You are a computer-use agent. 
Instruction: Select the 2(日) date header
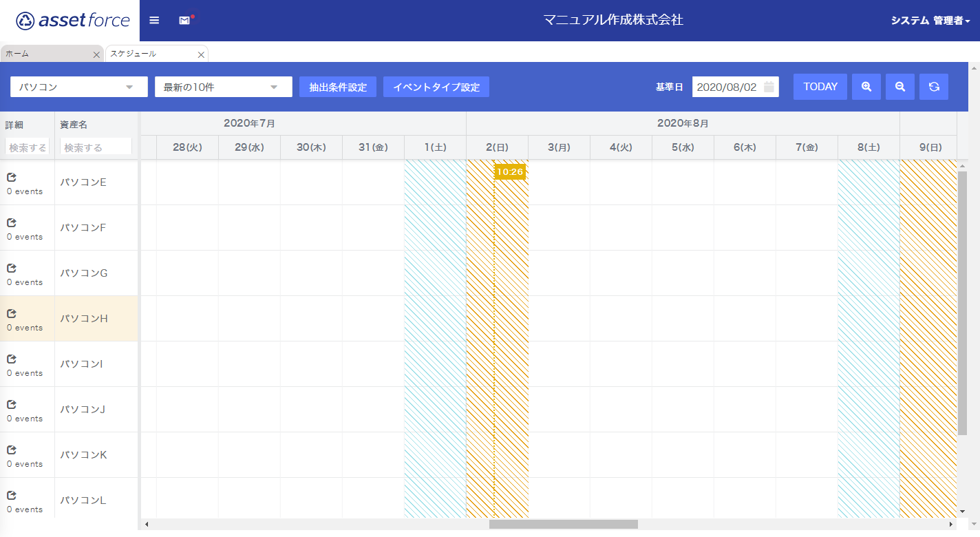[497, 147]
